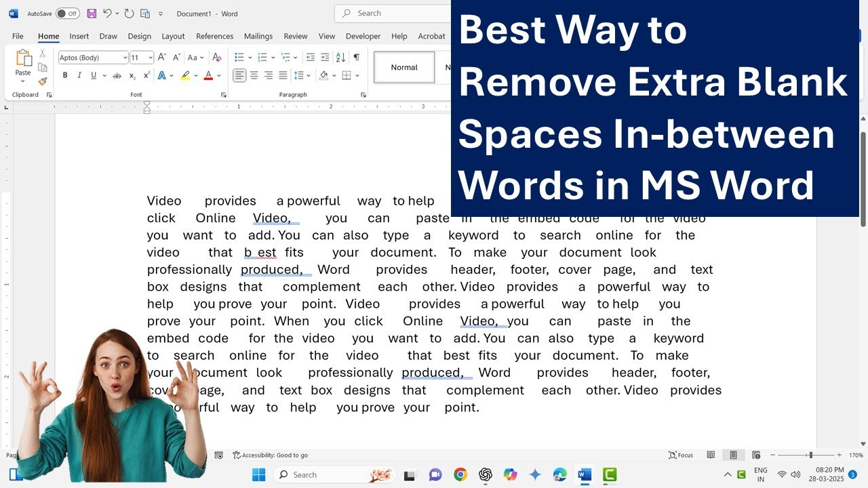
Task: Apply Text Effects glowing A
Action: pos(162,76)
